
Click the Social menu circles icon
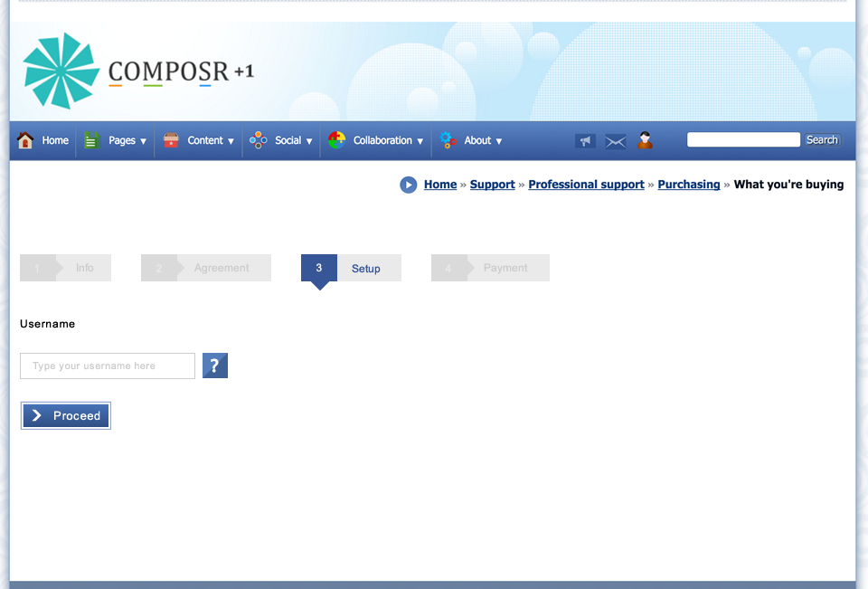tap(259, 140)
